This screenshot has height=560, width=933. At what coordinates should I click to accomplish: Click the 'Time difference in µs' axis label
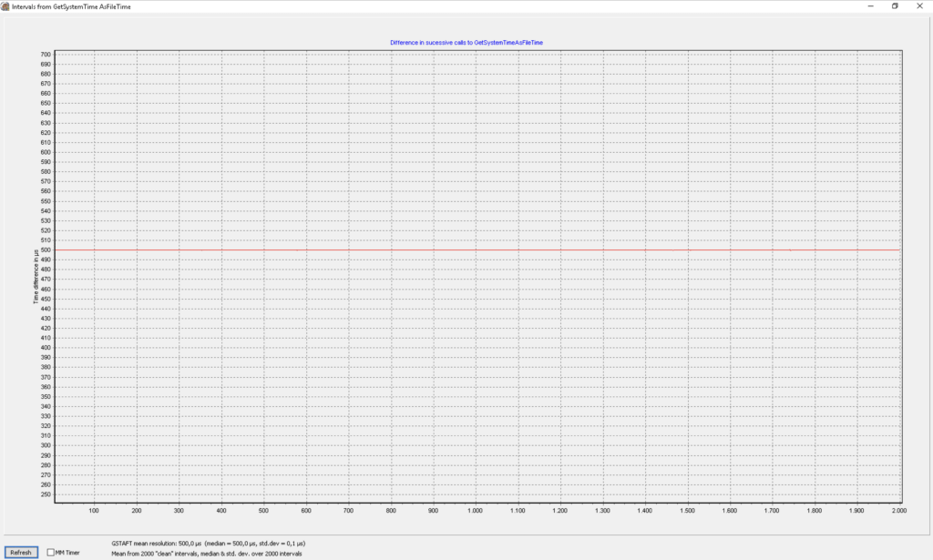pos(36,277)
